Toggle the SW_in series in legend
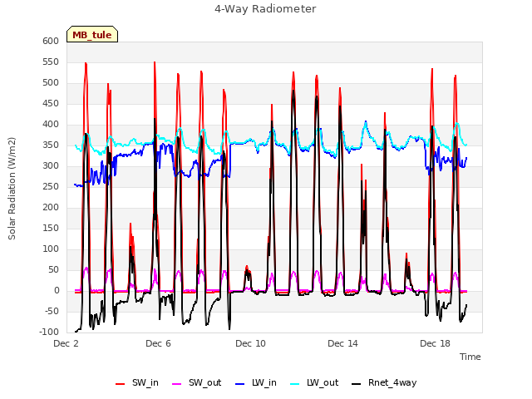This screenshot has height=399, width=532. tap(137, 383)
